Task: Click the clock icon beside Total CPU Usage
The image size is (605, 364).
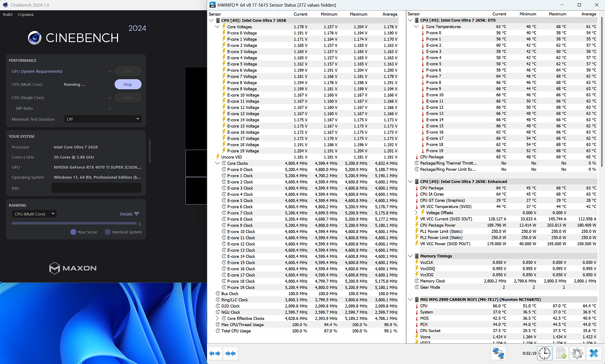Action: click(218, 331)
